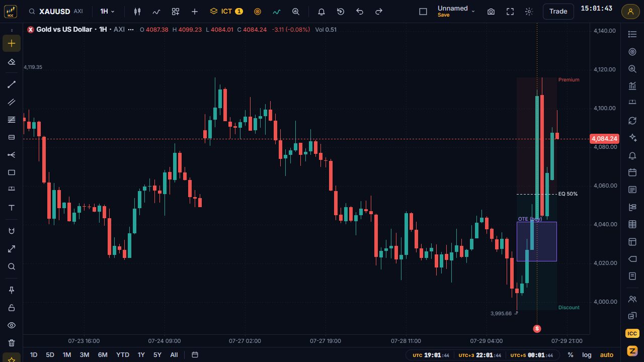
Task: Delete drawings with the trash icon
Action: point(12,343)
